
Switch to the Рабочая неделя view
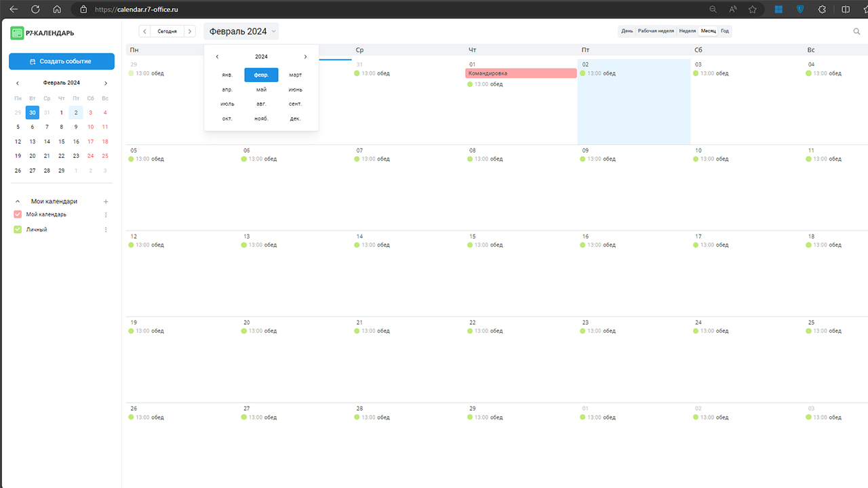pos(656,31)
